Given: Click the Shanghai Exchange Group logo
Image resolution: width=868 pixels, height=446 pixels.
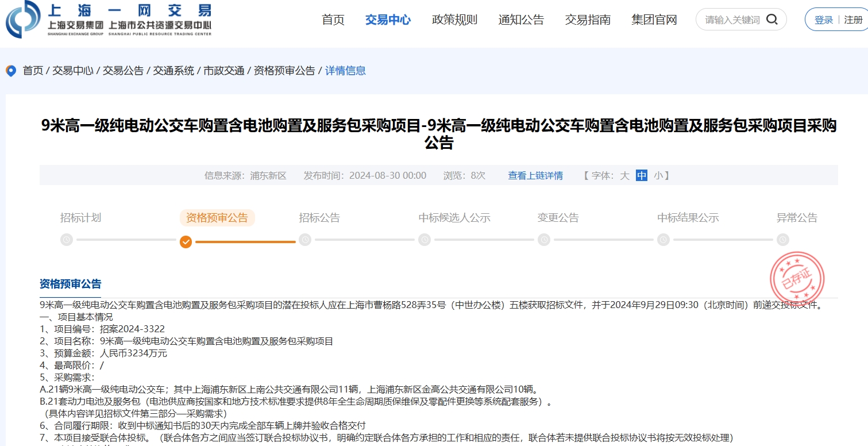Looking at the screenshot, I should pyautogui.click(x=23, y=19).
